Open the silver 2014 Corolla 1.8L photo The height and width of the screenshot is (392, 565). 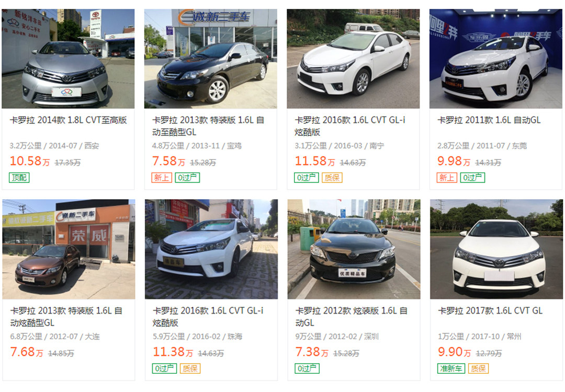(x=68, y=59)
